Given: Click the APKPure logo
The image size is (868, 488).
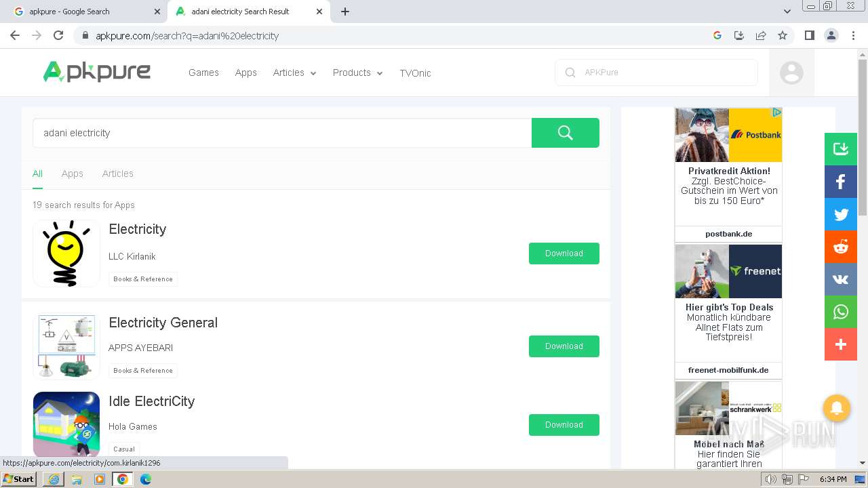Looking at the screenshot, I should tap(97, 72).
